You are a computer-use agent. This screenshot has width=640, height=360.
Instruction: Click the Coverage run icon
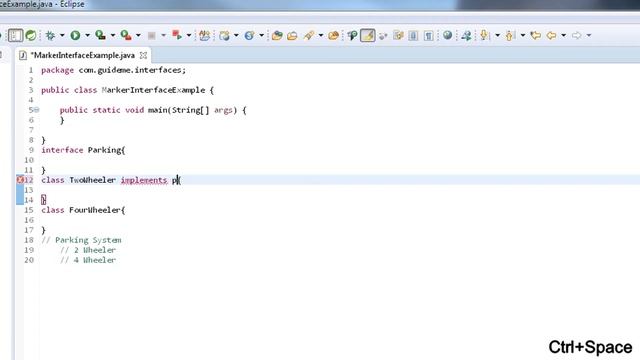[100, 36]
